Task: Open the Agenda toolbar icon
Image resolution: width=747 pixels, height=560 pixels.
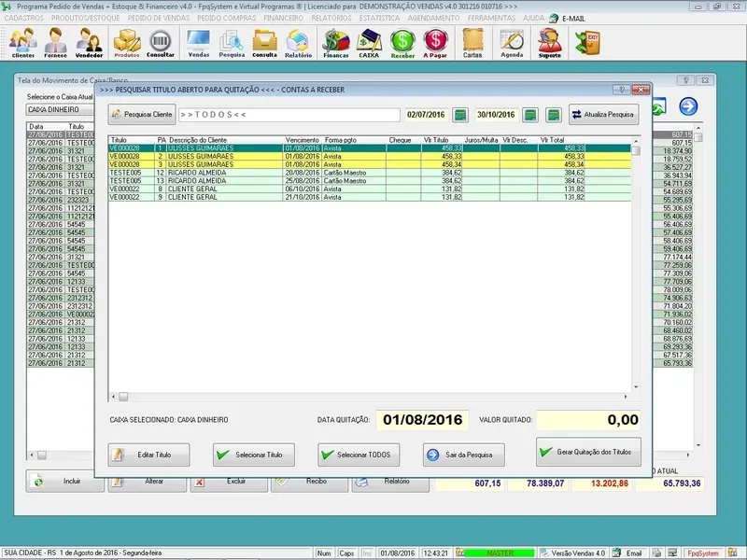Action: (512, 42)
